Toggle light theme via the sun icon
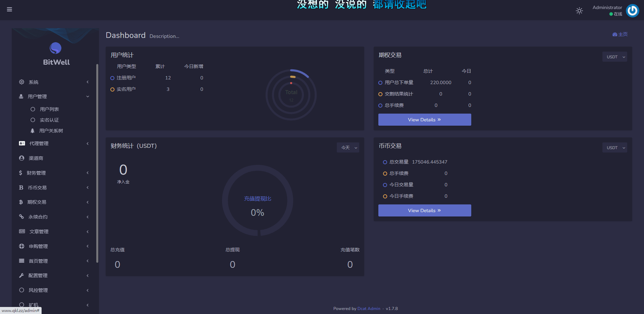The width and height of the screenshot is (644, 314). tap(579, 11)
